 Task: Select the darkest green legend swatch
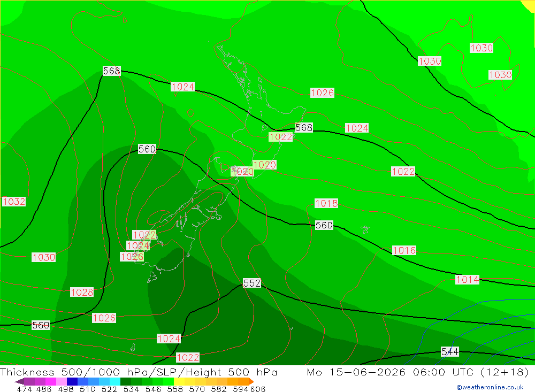(x=126, y=381)
